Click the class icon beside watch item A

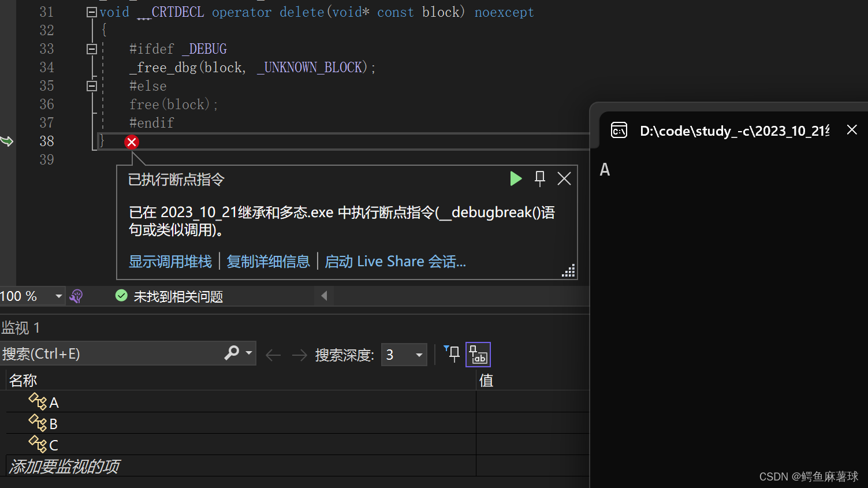tap(38, 401)
